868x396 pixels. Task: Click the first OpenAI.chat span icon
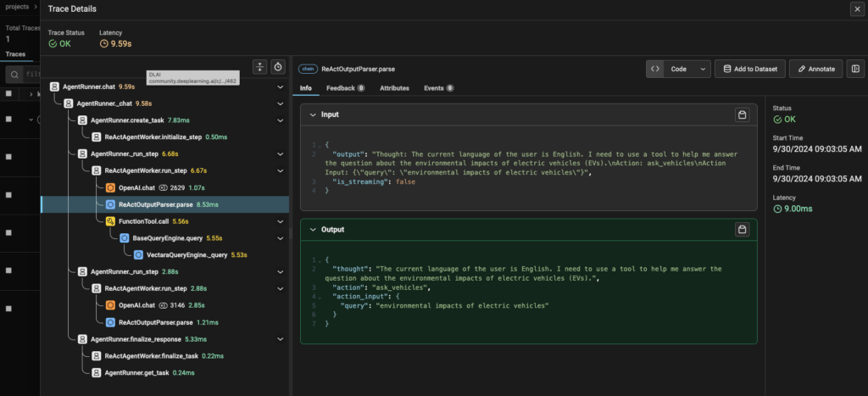(x=110, y=187)
